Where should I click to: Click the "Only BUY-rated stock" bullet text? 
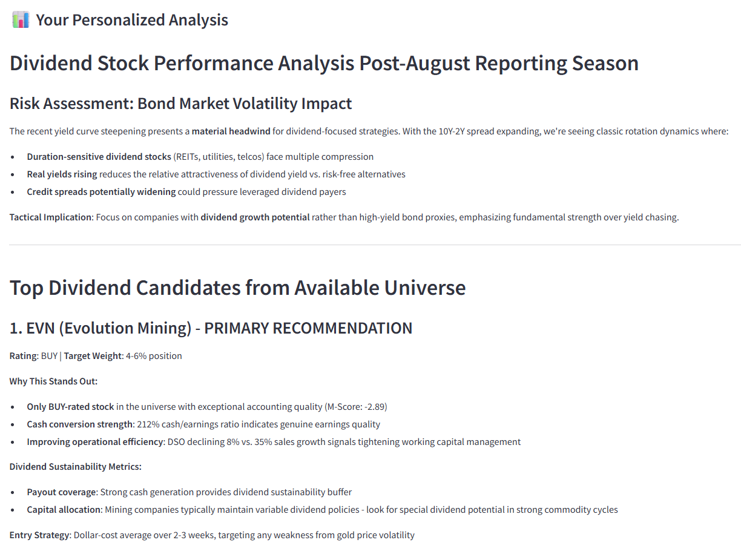pos(70,407)
